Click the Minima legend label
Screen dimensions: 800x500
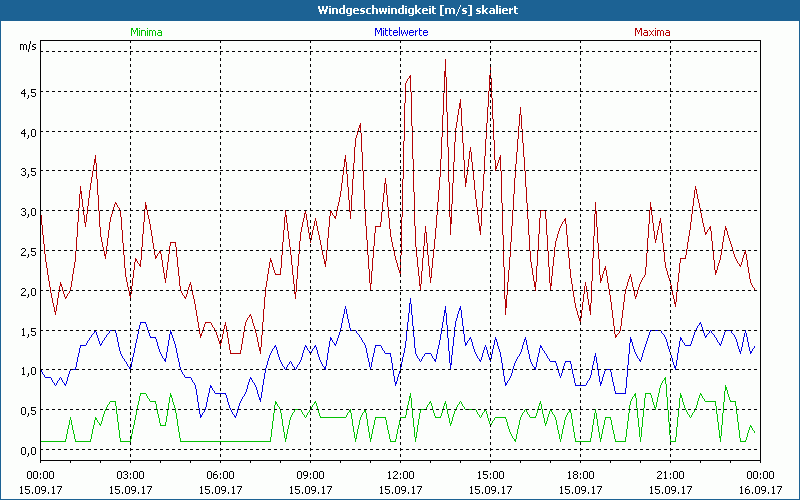[146, 32]
